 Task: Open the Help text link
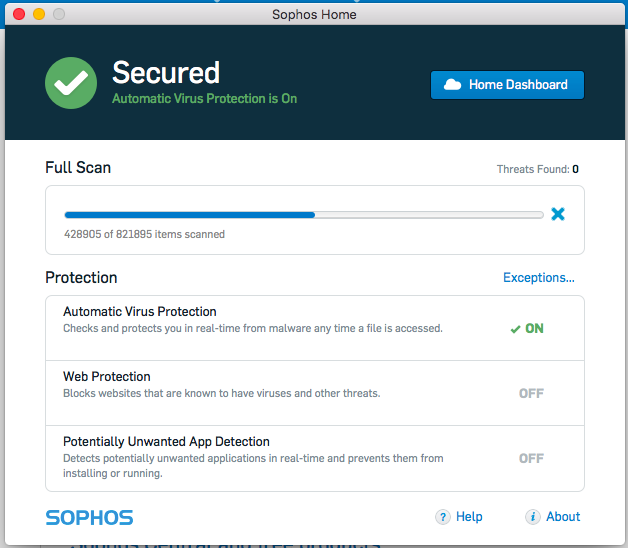click(469, 517)
